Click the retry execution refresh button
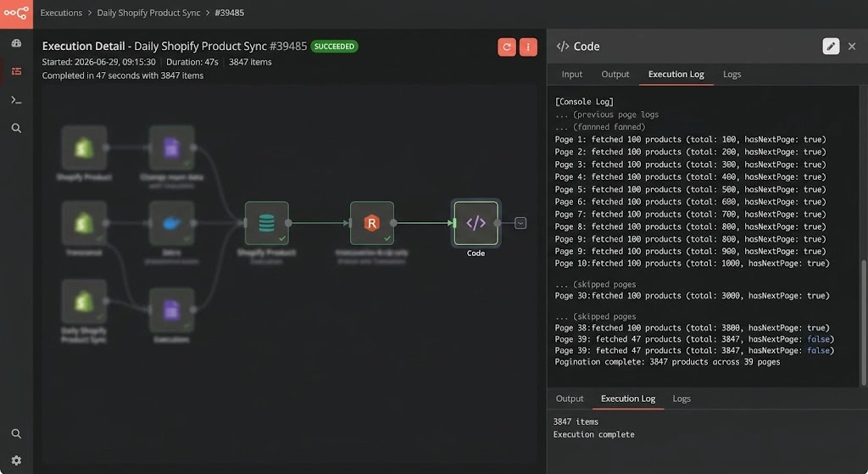This screenshot has height=474, width=868. [x=507, y=47]
